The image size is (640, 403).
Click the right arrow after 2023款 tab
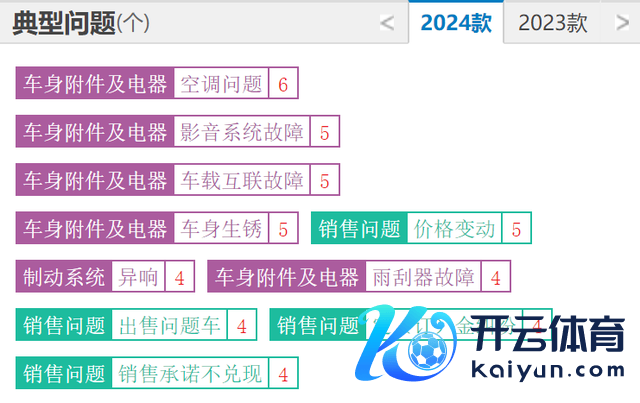tap(622, 24)
